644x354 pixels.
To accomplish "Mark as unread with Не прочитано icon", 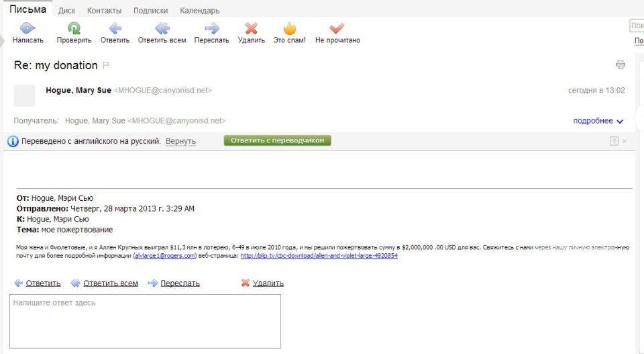I will click(337, 29).
